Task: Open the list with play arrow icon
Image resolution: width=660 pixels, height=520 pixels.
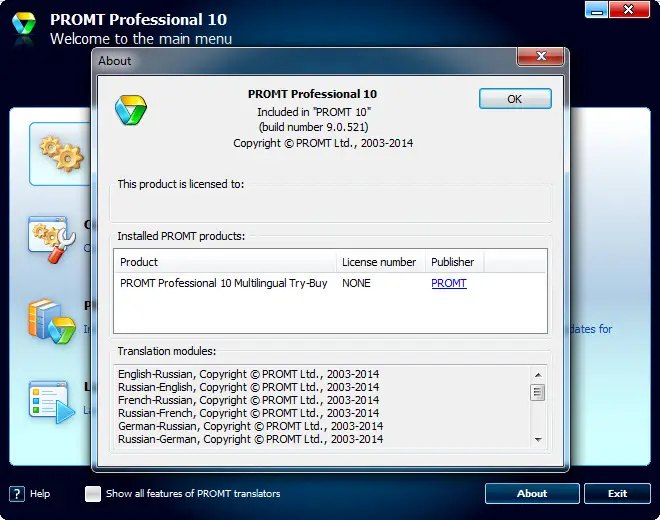Action: tap(52, 402)
